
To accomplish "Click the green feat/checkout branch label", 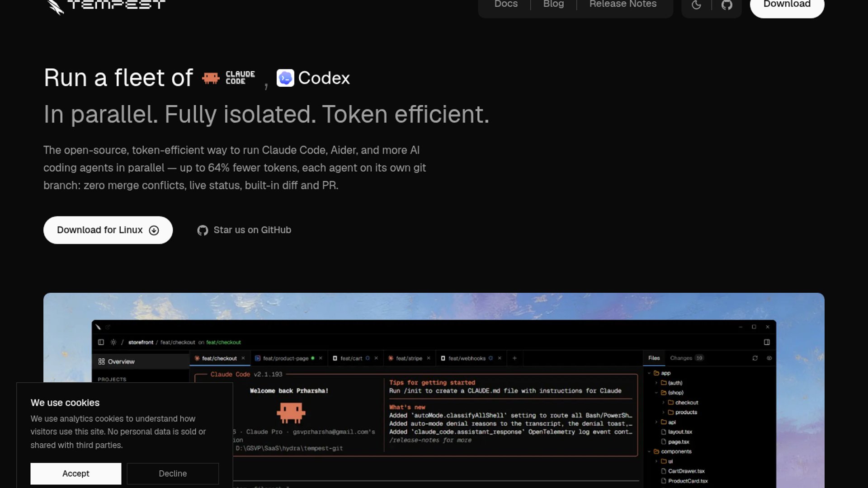I will (x=223, y=342).
